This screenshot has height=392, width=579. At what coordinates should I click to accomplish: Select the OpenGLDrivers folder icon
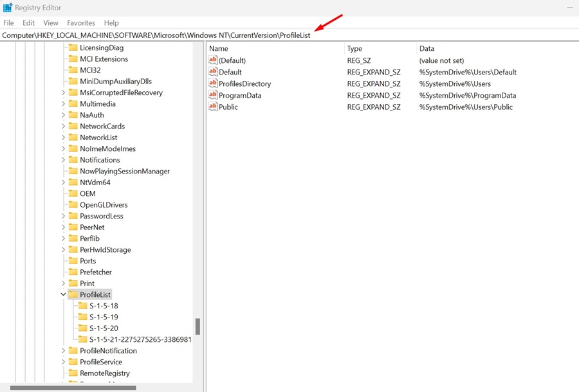coord(73,204)
